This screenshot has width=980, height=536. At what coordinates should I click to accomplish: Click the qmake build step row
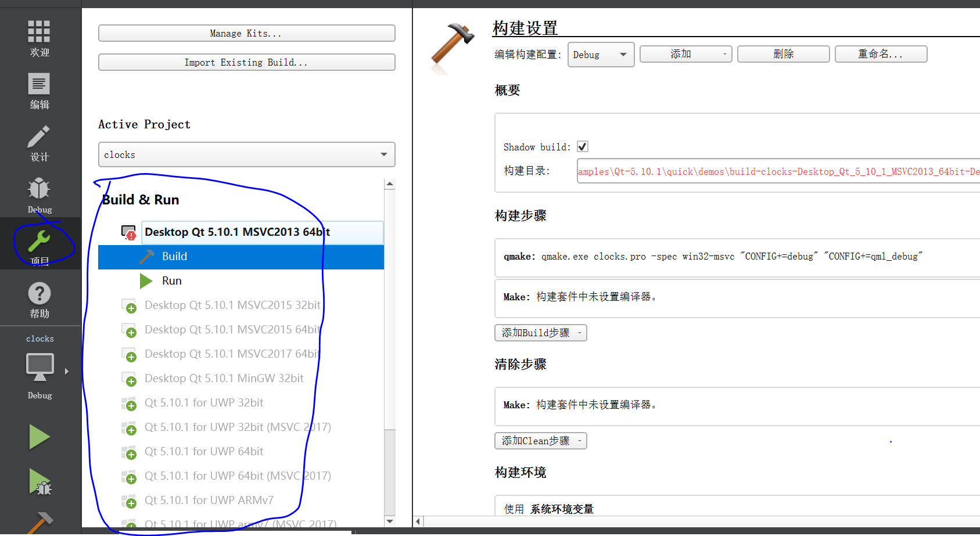point(737,257)
